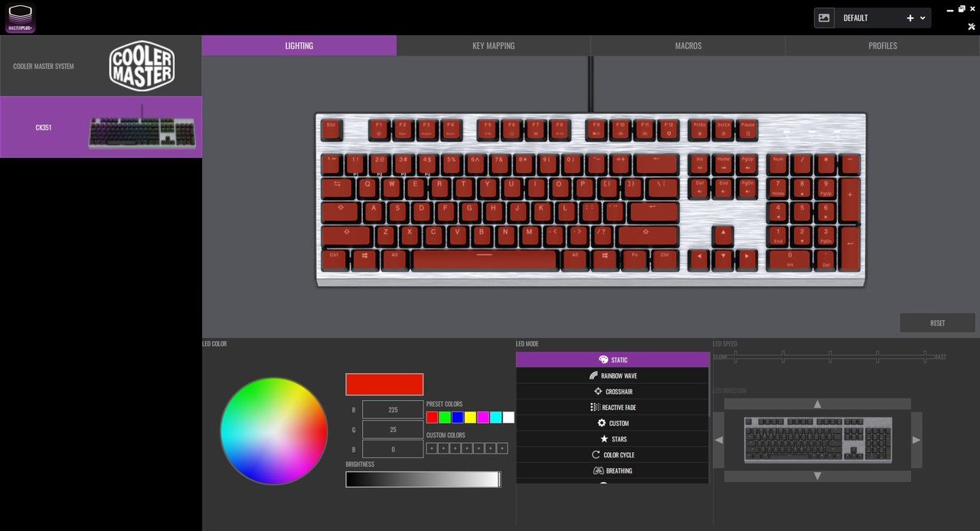The image size is (980, 531).
Task: Select the left arrow key on keyboard
Action: pos(698,259)
